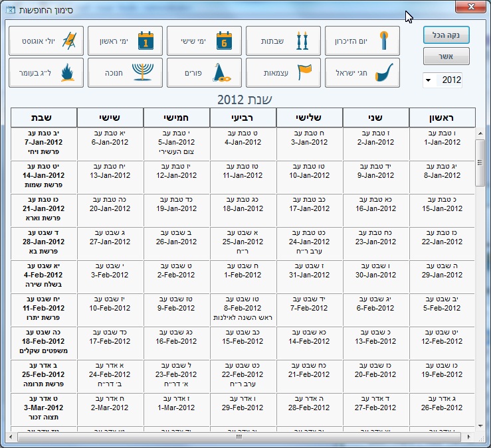Select the ימי שישי Fridays calendar icon

pyautogui.click(x=204, y=41)
